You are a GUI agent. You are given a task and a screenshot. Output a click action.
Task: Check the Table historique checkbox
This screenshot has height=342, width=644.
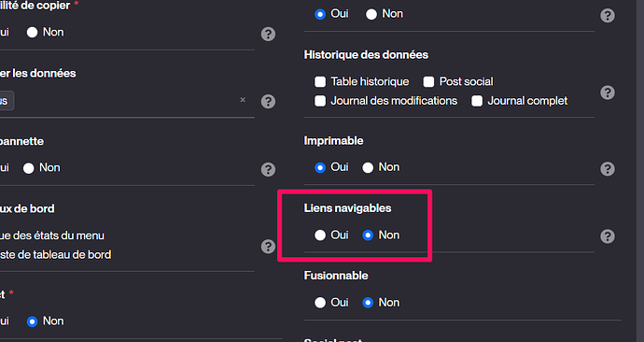coord(320,82)
